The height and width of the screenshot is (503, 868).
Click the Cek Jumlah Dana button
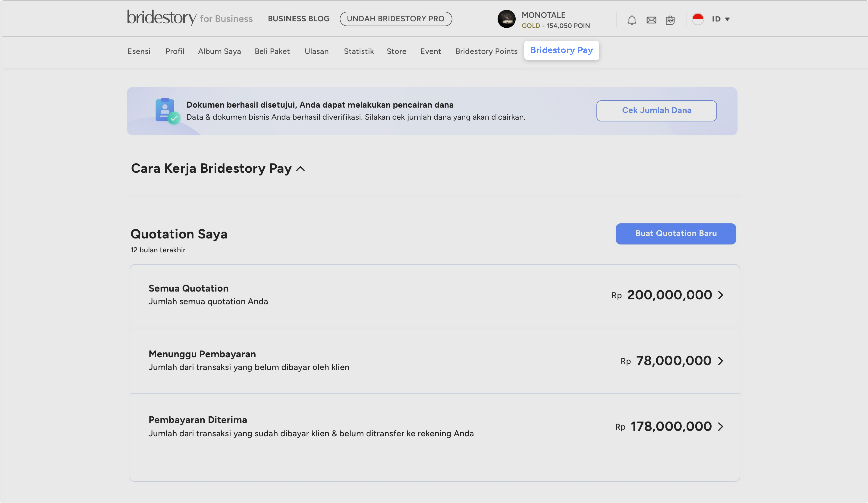point(656,111)
